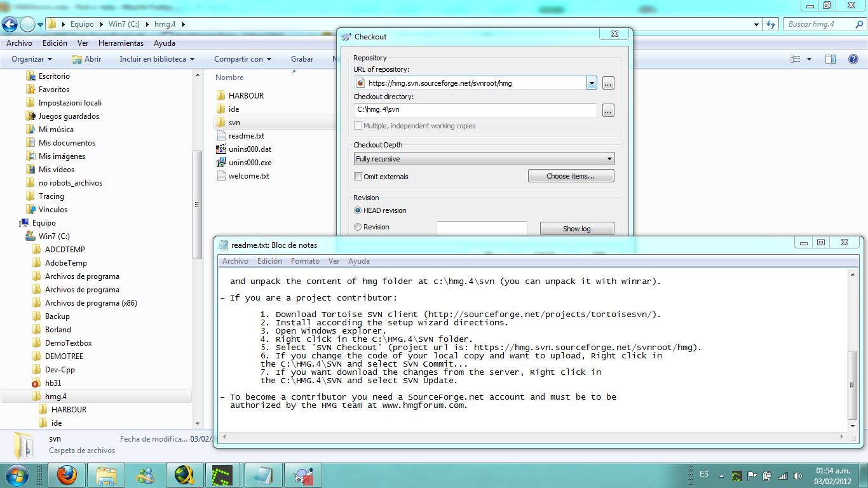
Task: Open Archivo menu in Explorer
Action: [19, 43]
